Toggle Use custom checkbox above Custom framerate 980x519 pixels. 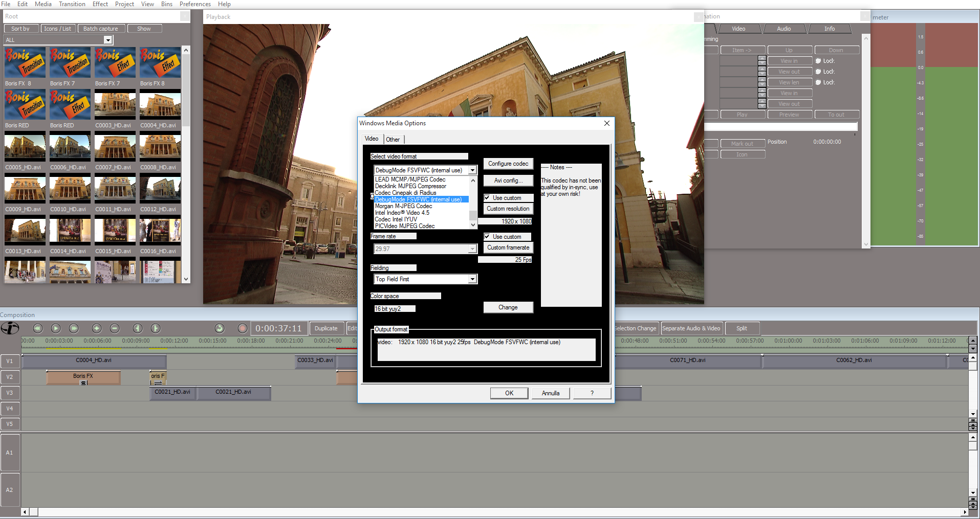487,237
